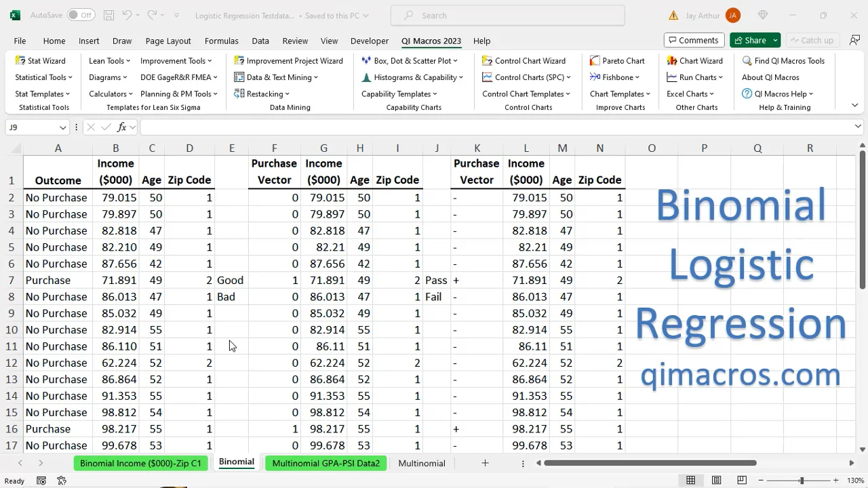Open the Control Chart Wizard

pyautogui.click(x=524, y=60)
